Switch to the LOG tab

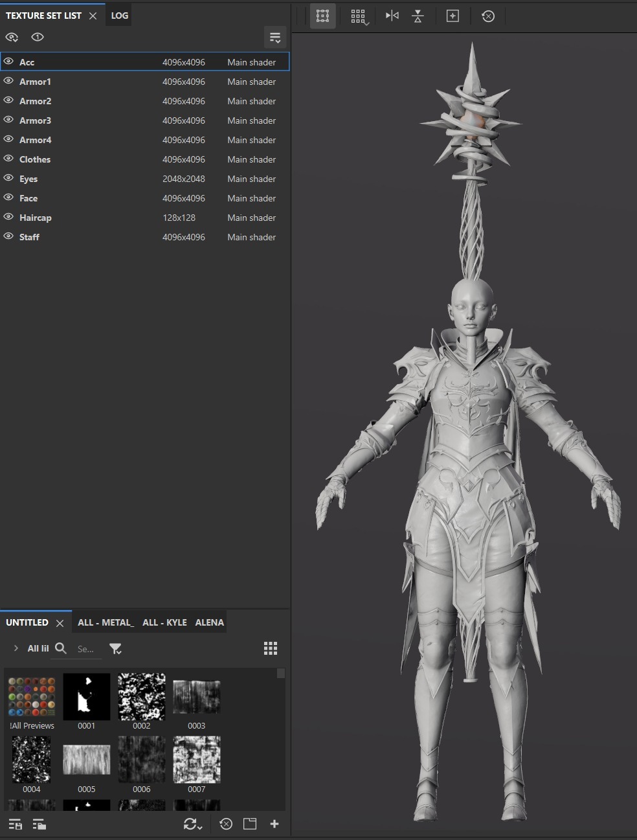[x=120, y=16]
